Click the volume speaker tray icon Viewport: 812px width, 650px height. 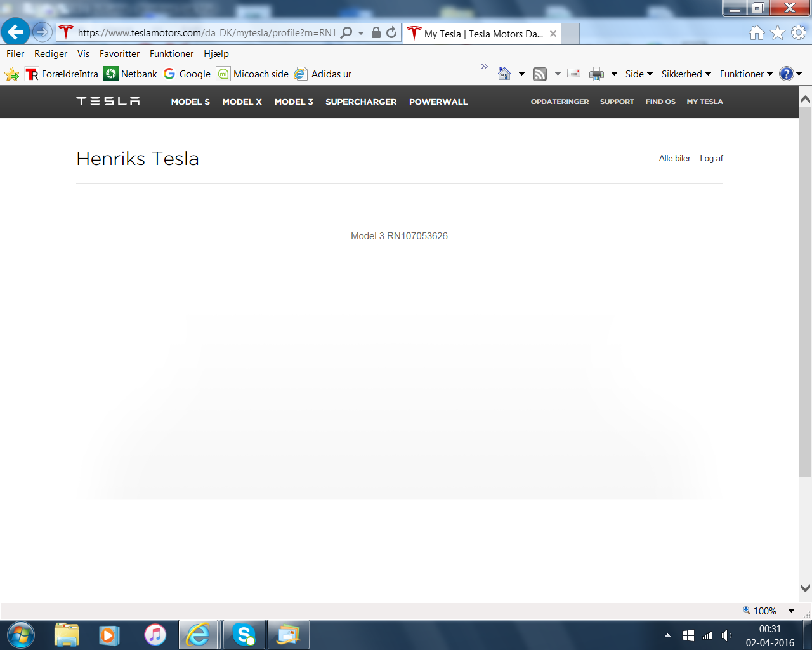(x=726, y=635)
